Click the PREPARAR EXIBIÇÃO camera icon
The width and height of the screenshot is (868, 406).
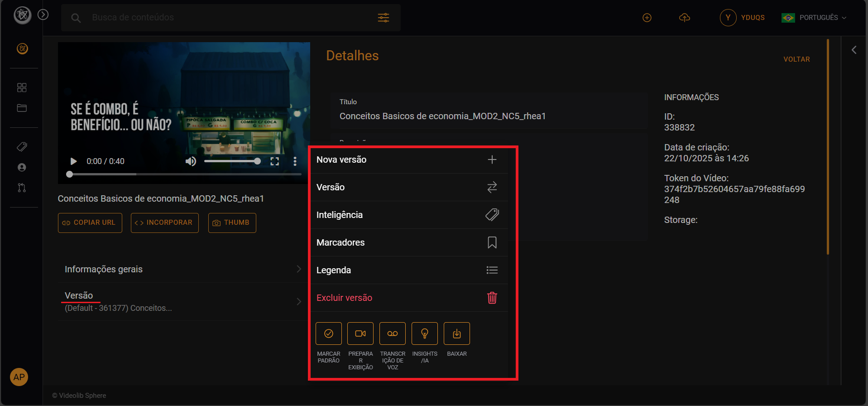(360, 333)
